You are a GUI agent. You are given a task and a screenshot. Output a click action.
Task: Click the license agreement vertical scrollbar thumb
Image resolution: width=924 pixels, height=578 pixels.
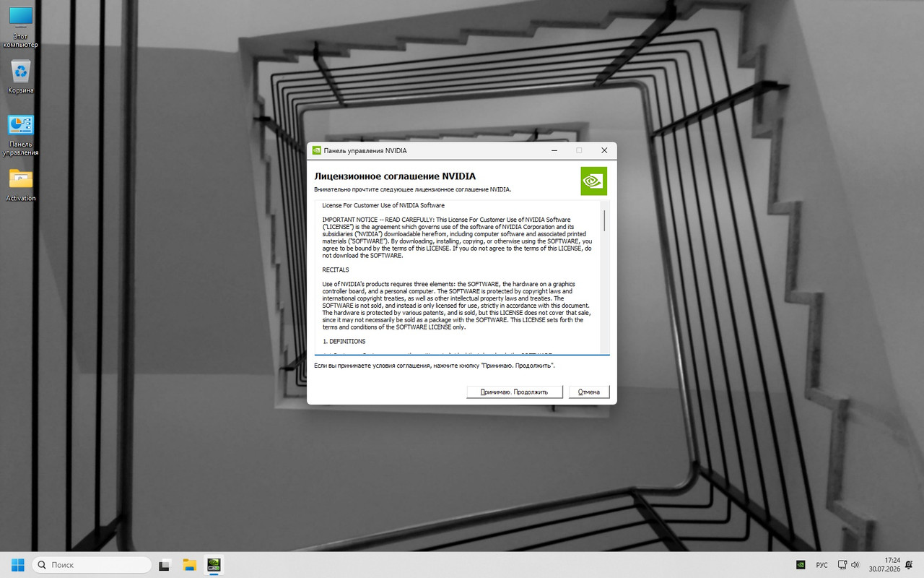tap(604, 220)
